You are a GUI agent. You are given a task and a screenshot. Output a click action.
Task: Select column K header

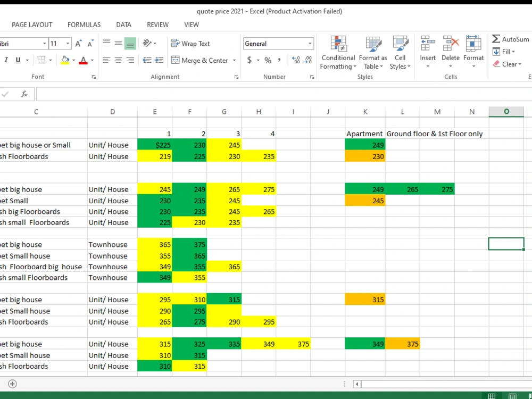click(x=365, y=112)
